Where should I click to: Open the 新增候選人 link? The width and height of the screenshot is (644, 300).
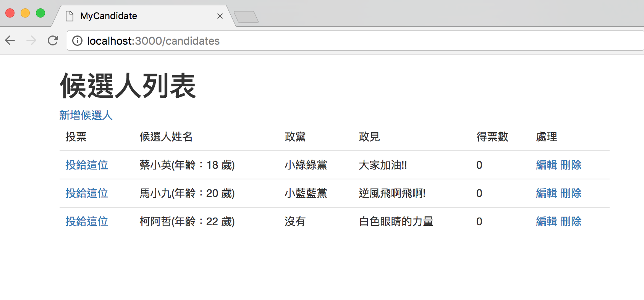coord(86,115)
